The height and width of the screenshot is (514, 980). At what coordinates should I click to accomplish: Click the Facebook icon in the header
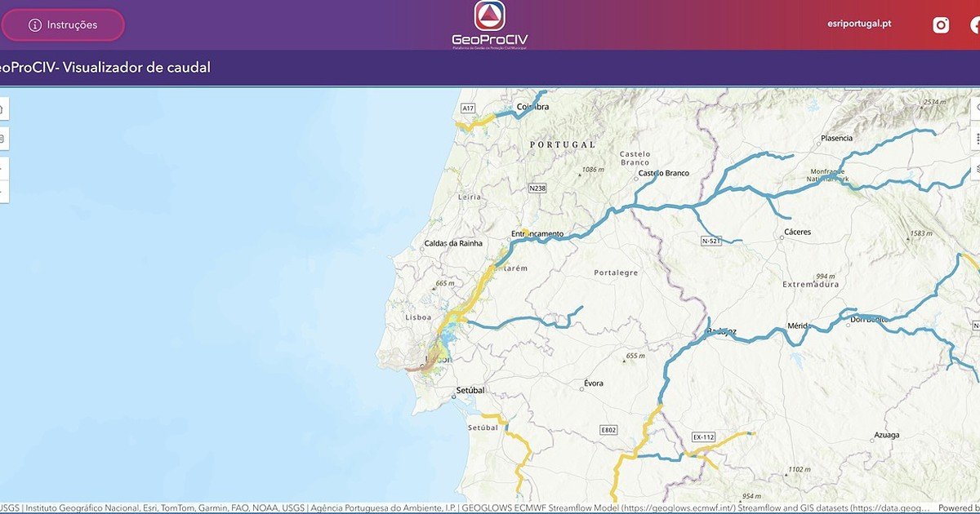977,24
